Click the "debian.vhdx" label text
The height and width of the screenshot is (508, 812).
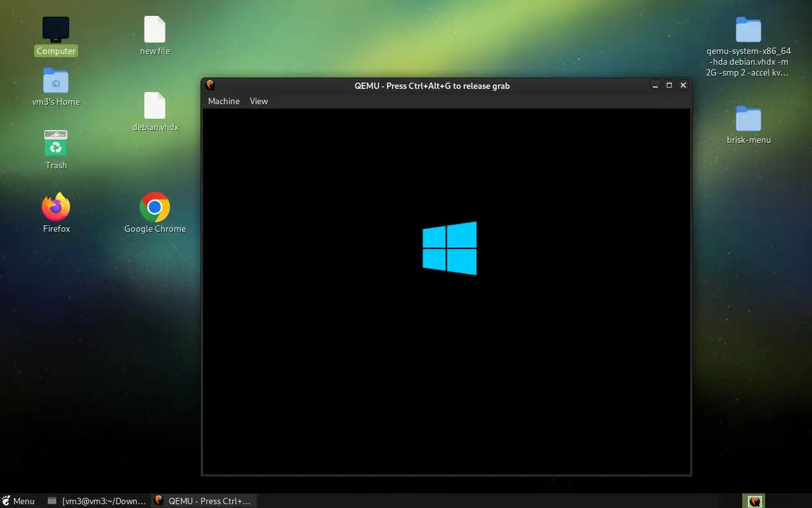(155, 127)
